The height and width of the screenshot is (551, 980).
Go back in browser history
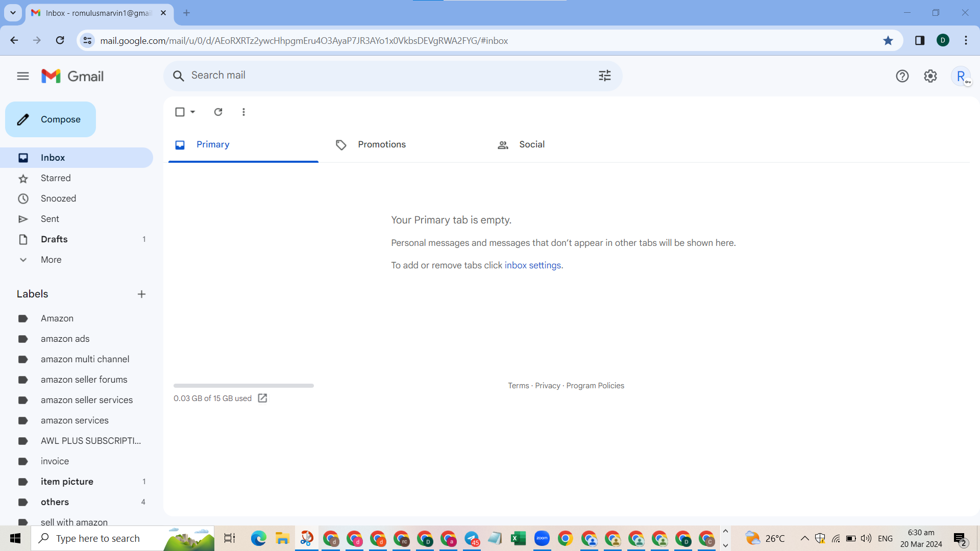click(14, 40)
